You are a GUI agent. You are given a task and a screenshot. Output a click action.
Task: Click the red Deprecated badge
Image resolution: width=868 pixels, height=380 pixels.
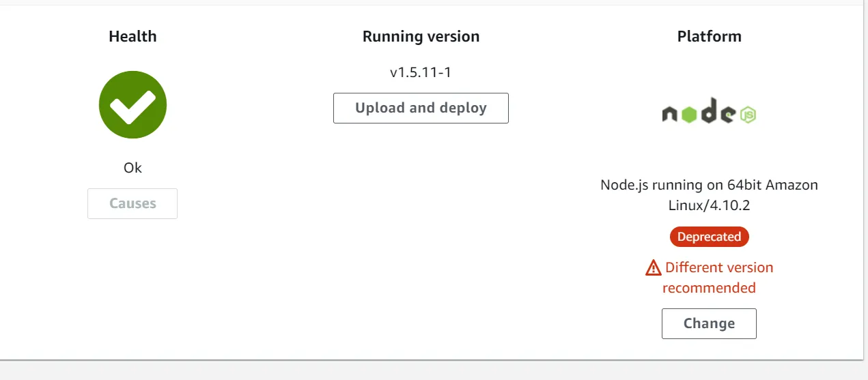[x=709, y=237]
